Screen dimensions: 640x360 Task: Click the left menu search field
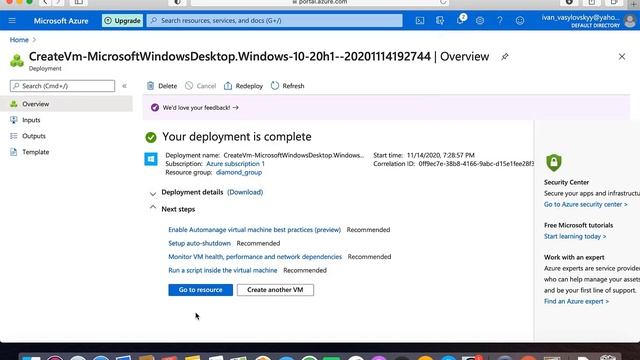click(62, 86)
